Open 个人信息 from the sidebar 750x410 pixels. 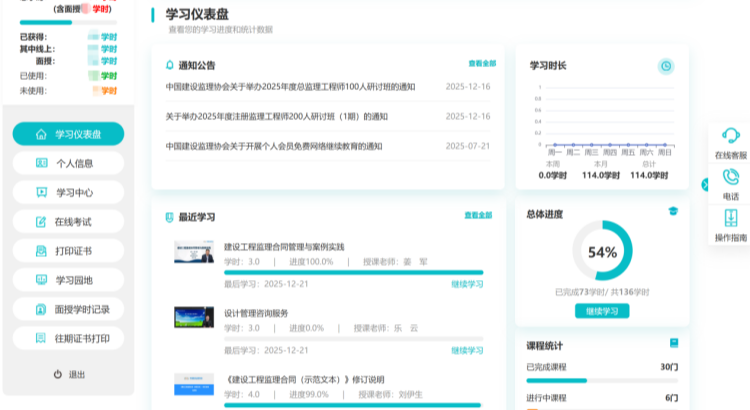tap(68, 163)
